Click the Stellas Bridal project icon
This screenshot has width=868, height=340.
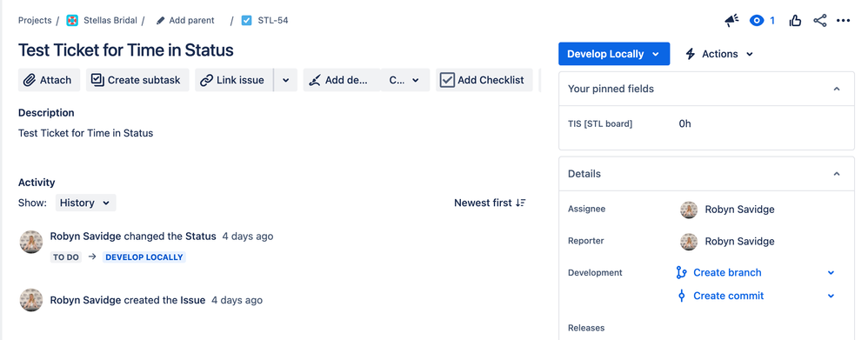tap(72, 21)
